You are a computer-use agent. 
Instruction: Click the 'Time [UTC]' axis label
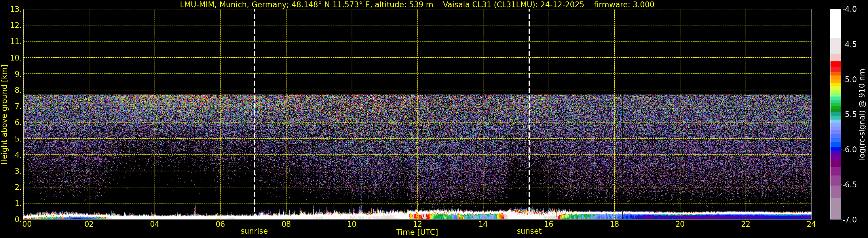417,232
